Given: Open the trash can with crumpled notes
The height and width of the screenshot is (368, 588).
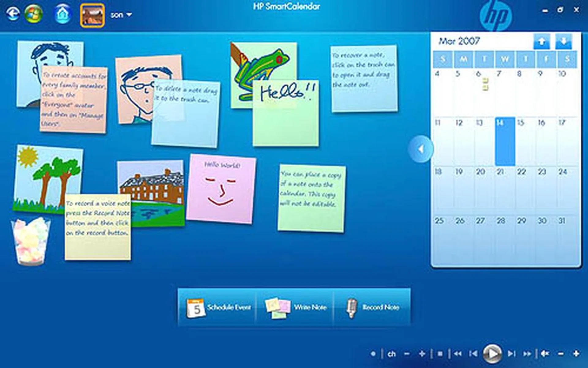Looking at the screenshot, I should (x=31, y=241).
